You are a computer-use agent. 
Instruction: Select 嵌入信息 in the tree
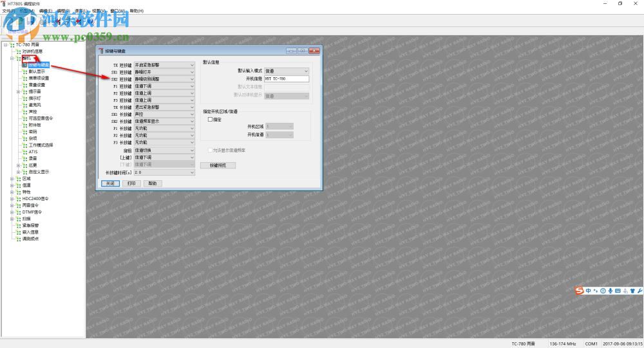pos(30,232)
